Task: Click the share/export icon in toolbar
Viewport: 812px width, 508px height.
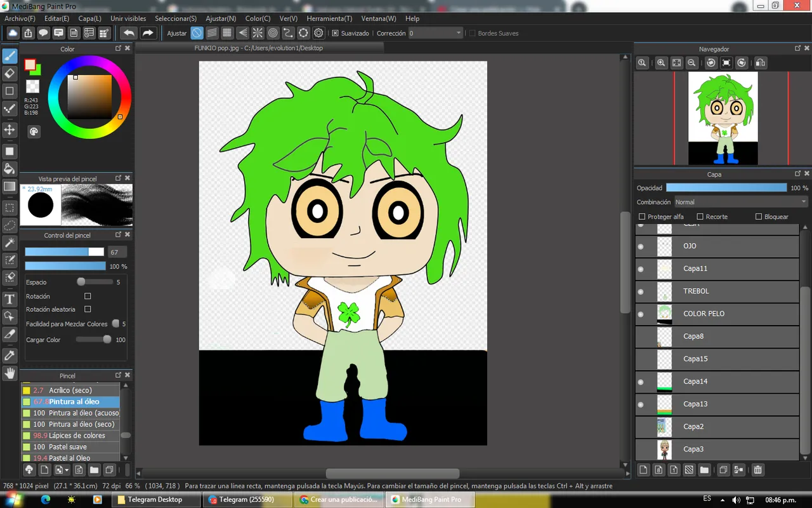Action: (28, 33)
